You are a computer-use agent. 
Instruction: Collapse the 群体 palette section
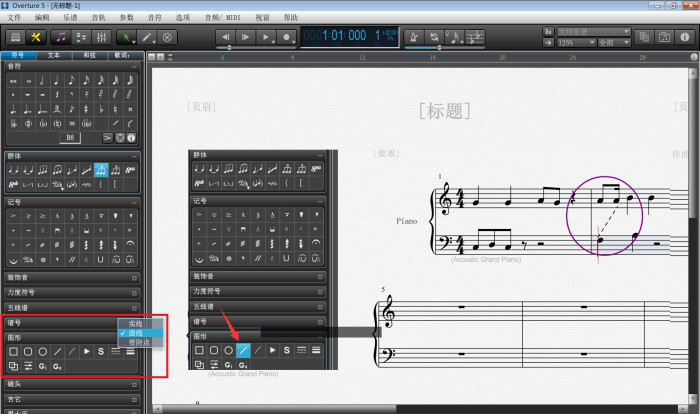pos(134,156)
